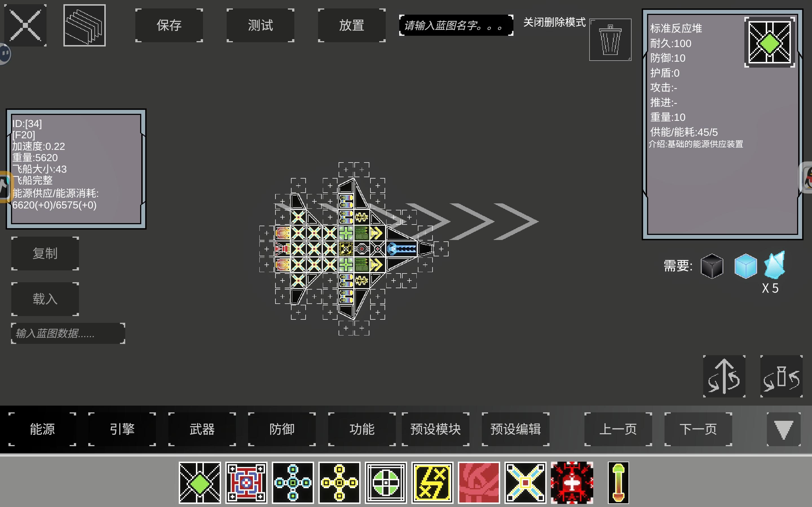Collapse module bar with down triangle

[784, 429]
